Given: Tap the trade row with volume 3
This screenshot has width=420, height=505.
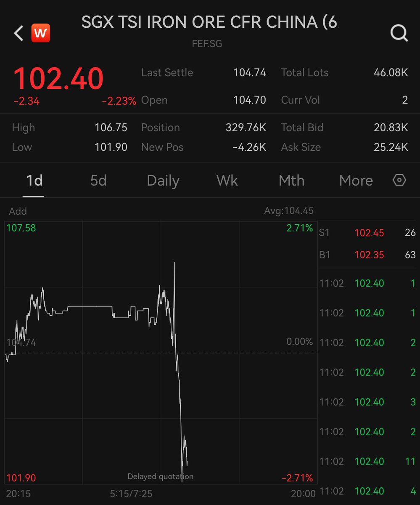Looking at the screenshot, I should [367, 402].
